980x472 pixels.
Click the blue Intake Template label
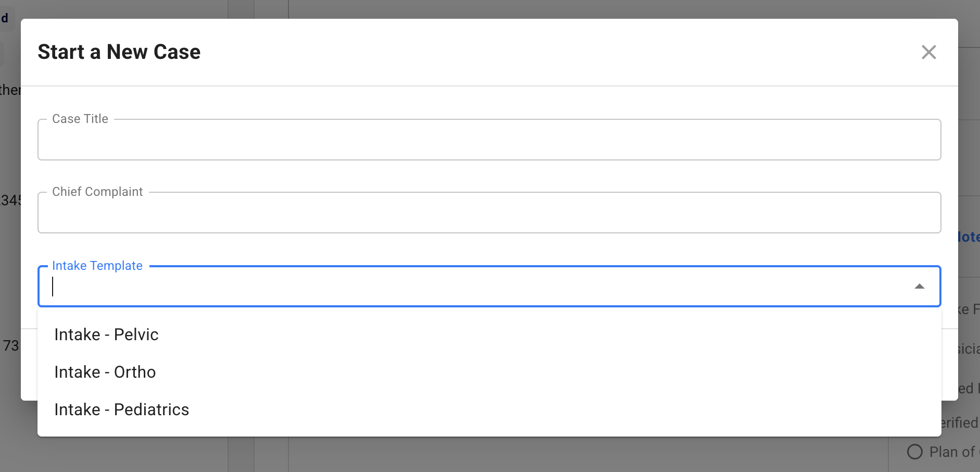97,266
